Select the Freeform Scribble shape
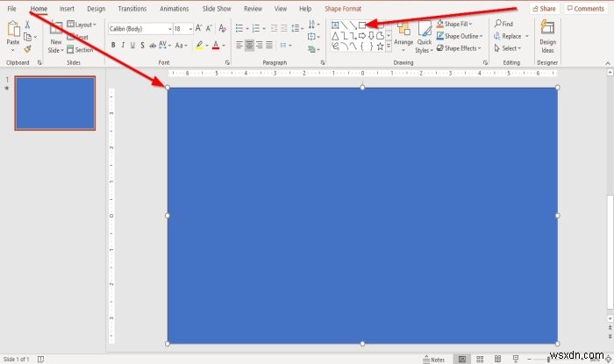The width and height of the screenshot is (614, 364). tap(335, 46)
